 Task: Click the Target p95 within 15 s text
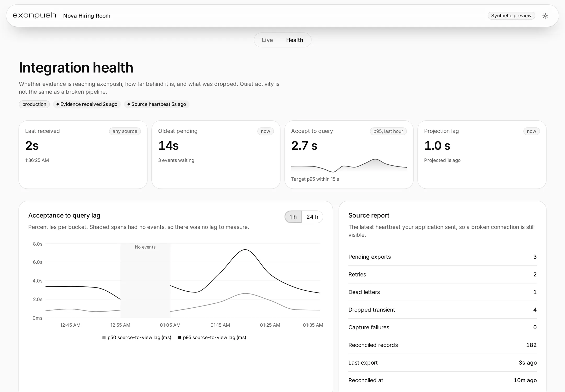coord(315,179)
